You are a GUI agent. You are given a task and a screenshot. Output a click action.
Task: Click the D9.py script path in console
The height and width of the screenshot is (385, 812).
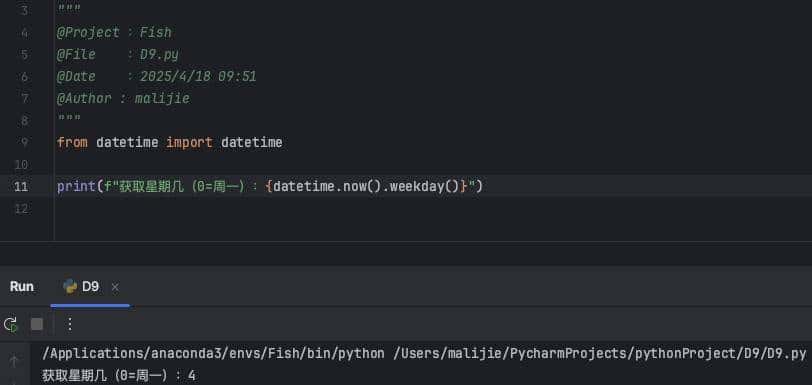pyautogui.click(x=600, y=354)
